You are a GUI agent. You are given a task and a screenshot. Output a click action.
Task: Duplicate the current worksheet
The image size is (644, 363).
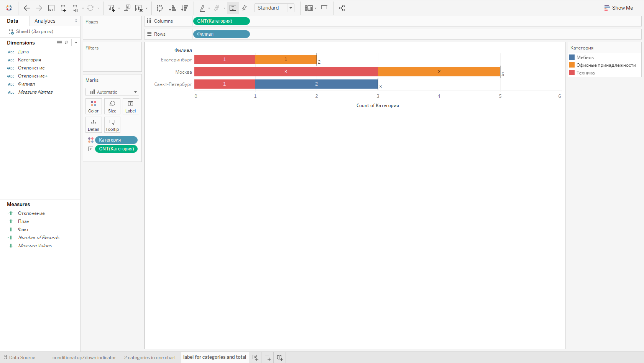tap(127, 8)
